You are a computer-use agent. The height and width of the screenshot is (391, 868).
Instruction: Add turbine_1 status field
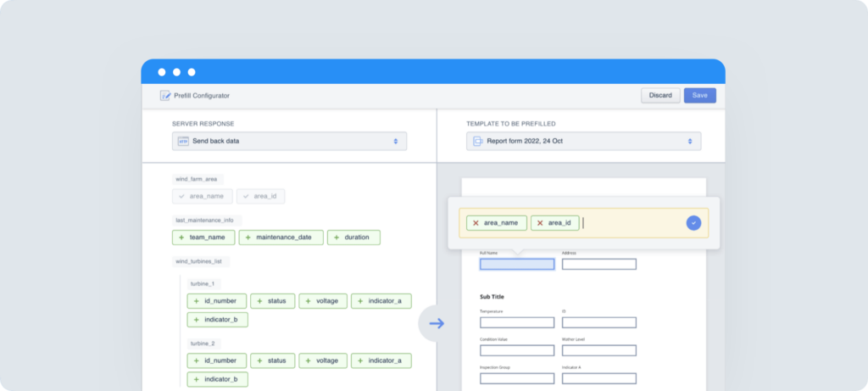tap(272, 301)
